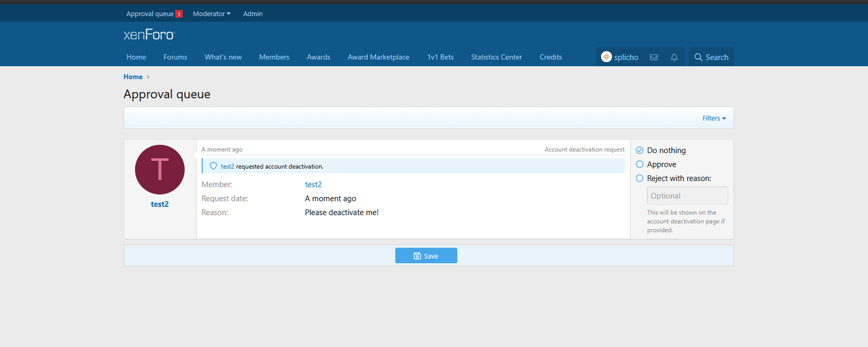Click the Optional rejection reason field
868x347 pixels.
pos(687,196)
